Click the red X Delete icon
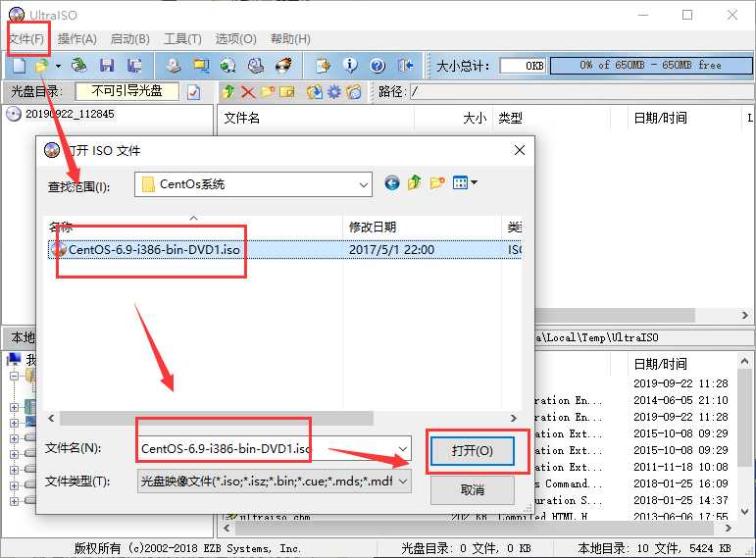 (248, 91)
